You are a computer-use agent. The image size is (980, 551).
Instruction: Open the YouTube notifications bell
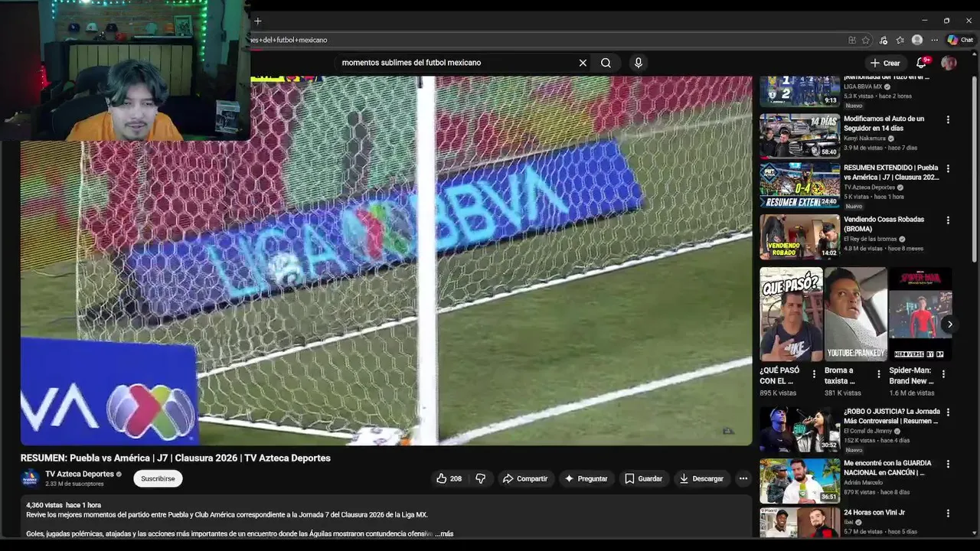click(922, 63)
